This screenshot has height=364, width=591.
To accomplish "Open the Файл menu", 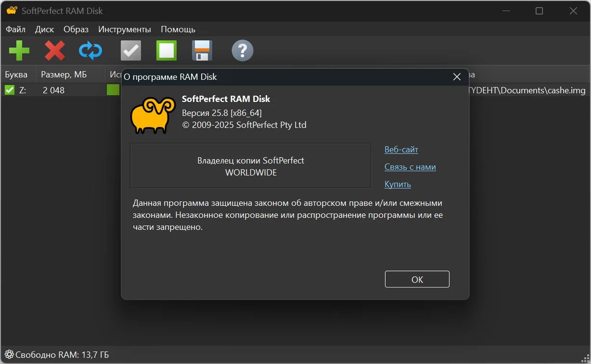I will 16,29.
